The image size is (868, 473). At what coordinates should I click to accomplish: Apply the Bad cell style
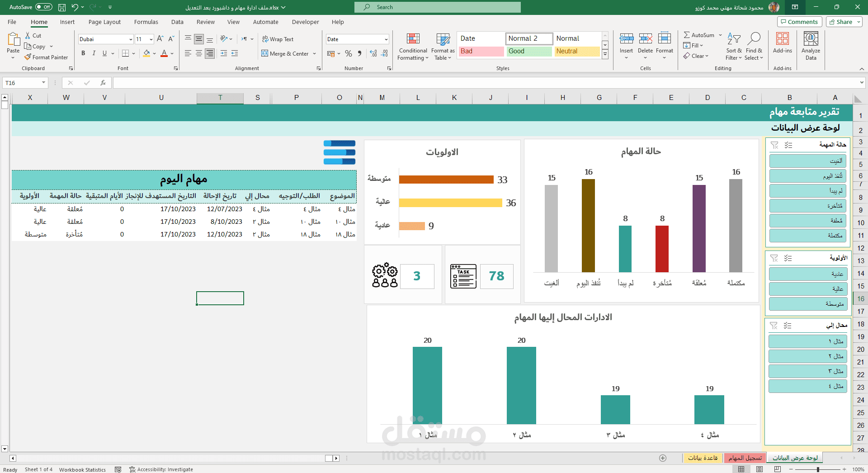481,51
